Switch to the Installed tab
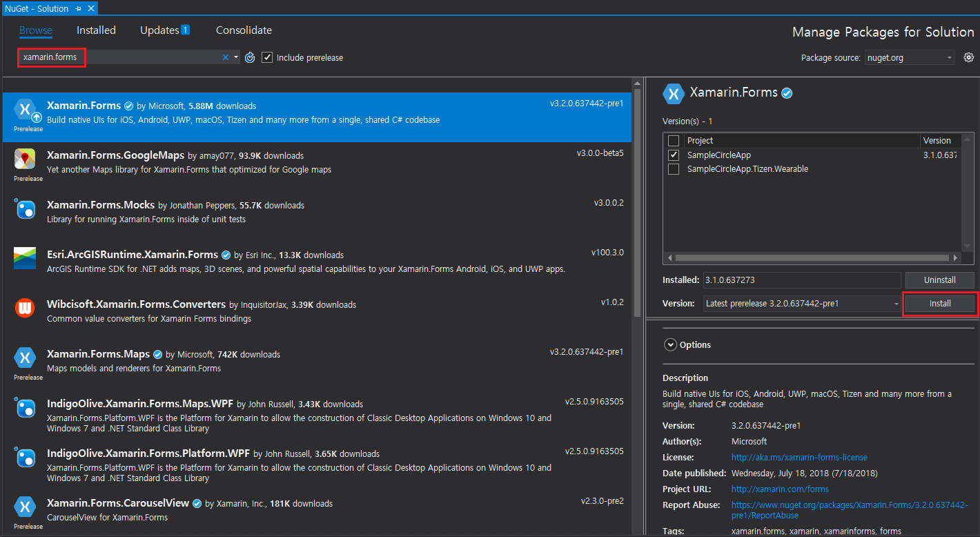Viewport: 980px width, 537px height. tap(96, 30)
